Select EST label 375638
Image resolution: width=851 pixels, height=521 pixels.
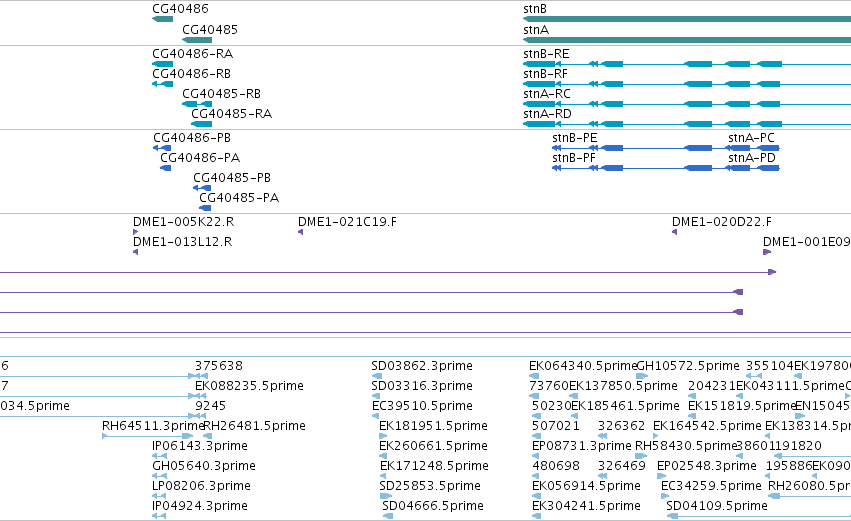tap(219, 365)
